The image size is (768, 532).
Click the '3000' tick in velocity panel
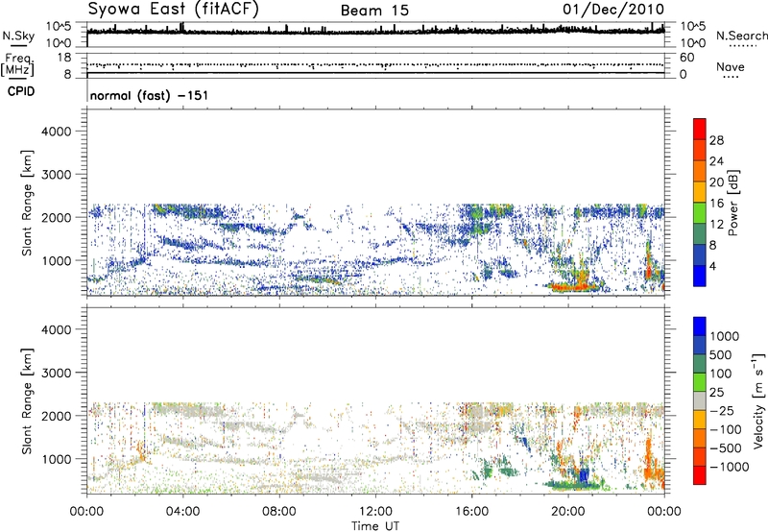click(x=57, y=373)
